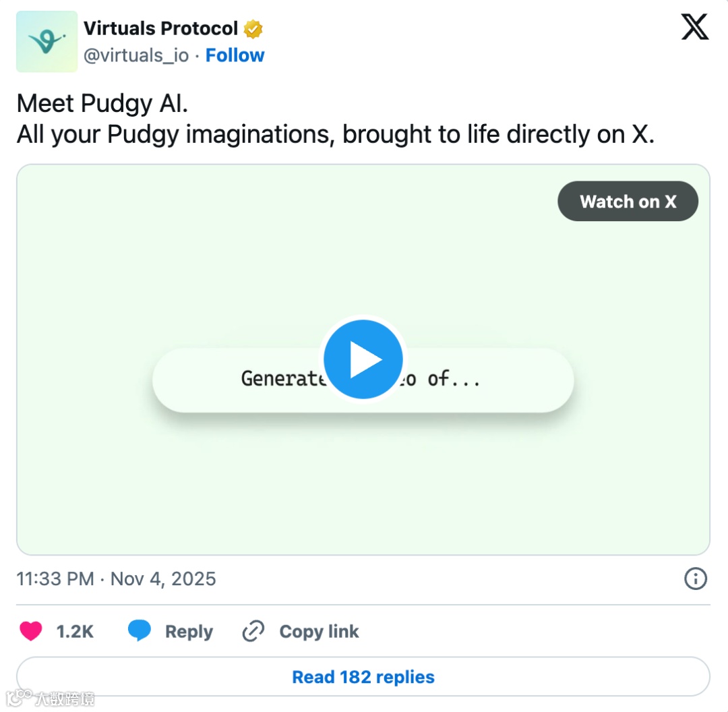Image resolution: width=728 pixels, height=712 pixels.
Task: Follow the Virtuals Protocol account
Action: click(x=235, y=55)
